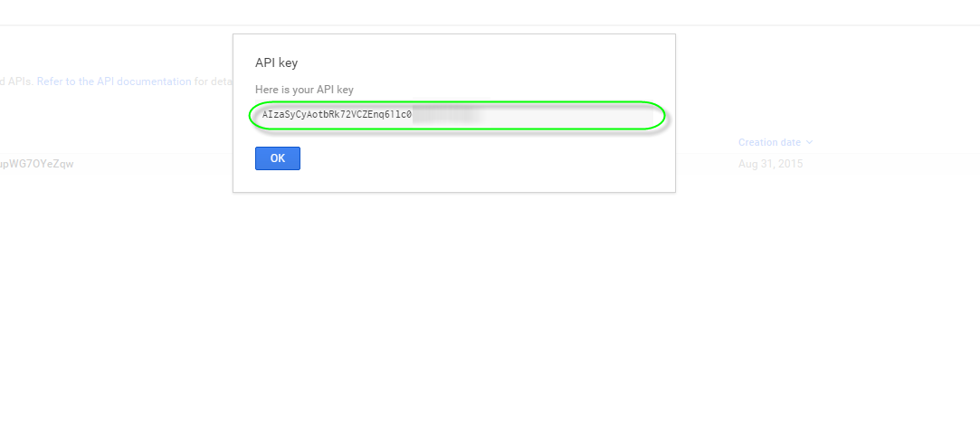Click the sort arrow beside Creation date
This screenshot has width=980, height=421.
[x=809, y=142]
